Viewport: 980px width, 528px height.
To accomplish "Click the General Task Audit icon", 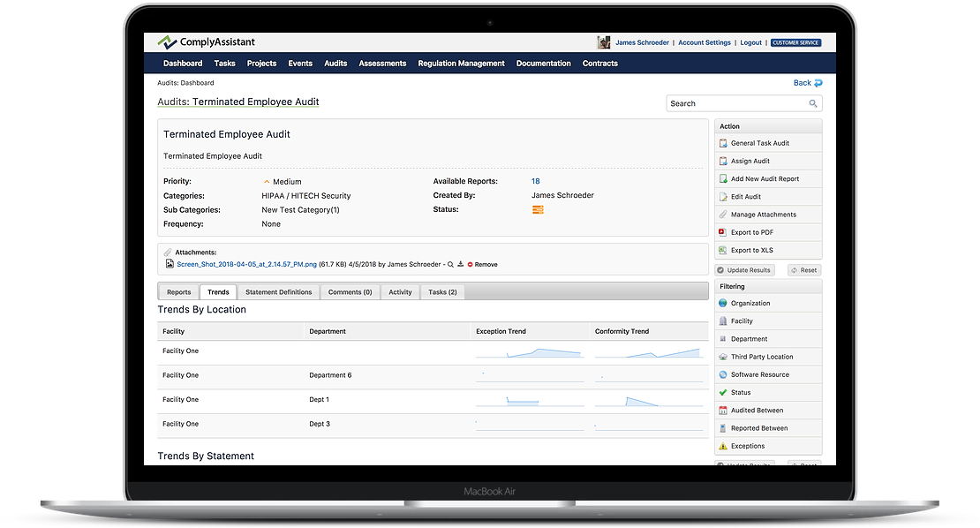I will tap(723, 143).
